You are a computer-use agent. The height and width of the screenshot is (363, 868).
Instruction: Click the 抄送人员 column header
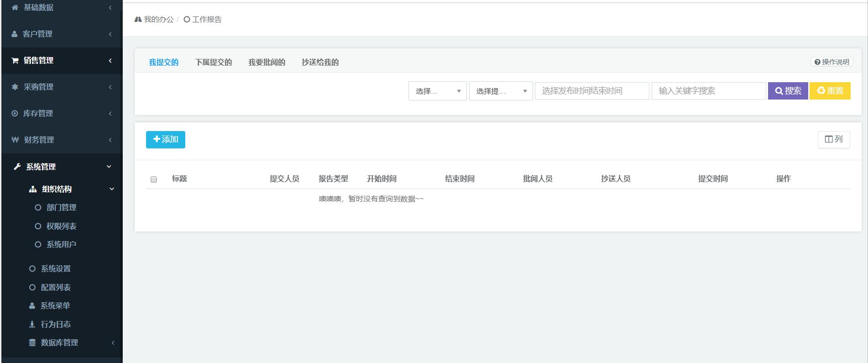(616, 179)
